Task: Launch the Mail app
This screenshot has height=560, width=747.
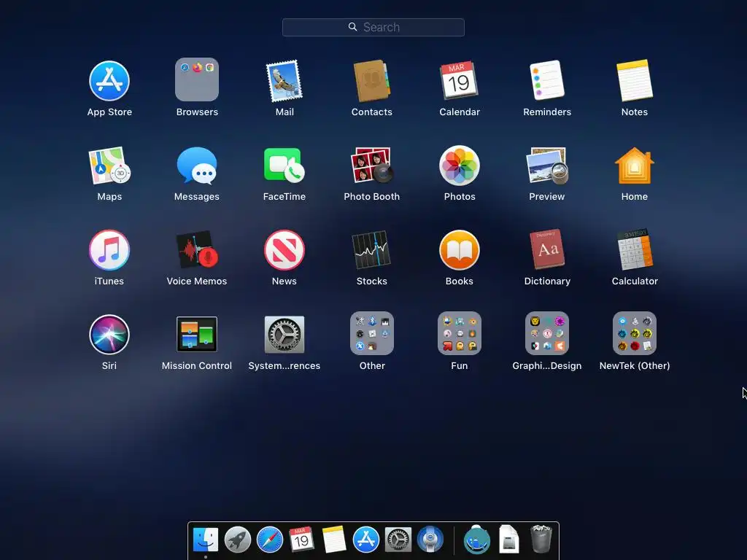Action: [x=285, y=80]
